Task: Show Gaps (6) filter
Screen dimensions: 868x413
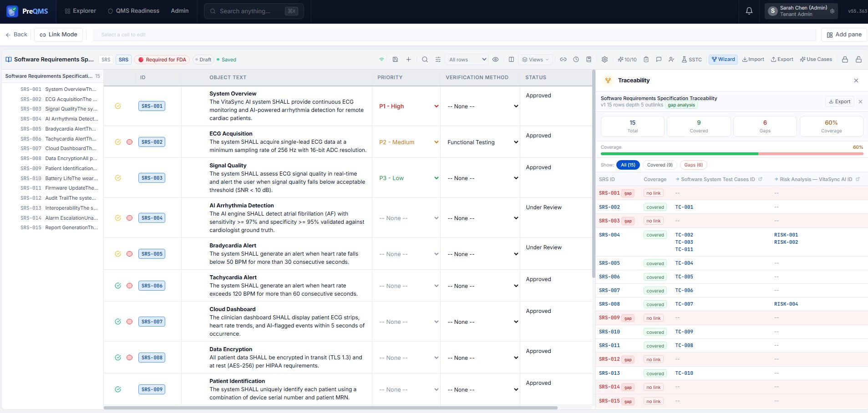Action: pos(693,165)
